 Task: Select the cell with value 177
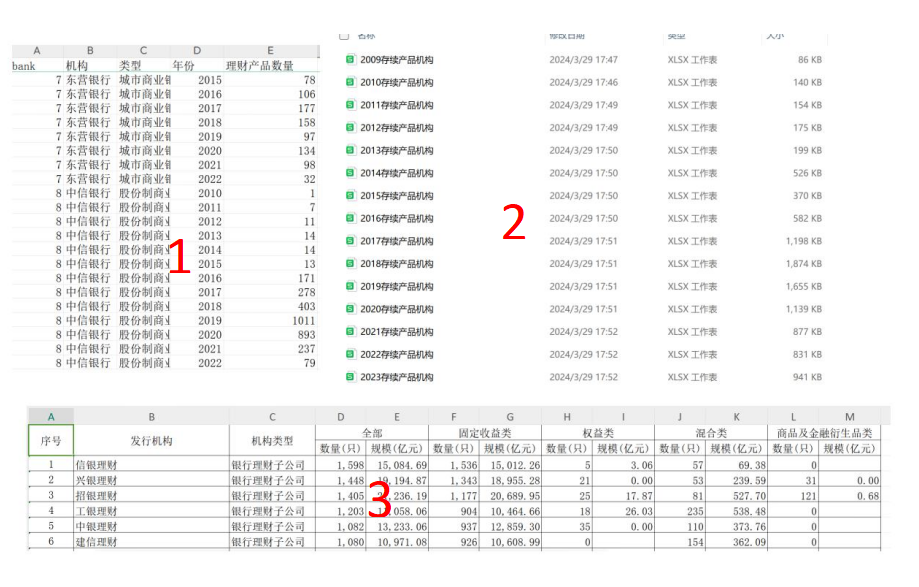[270, 108]
